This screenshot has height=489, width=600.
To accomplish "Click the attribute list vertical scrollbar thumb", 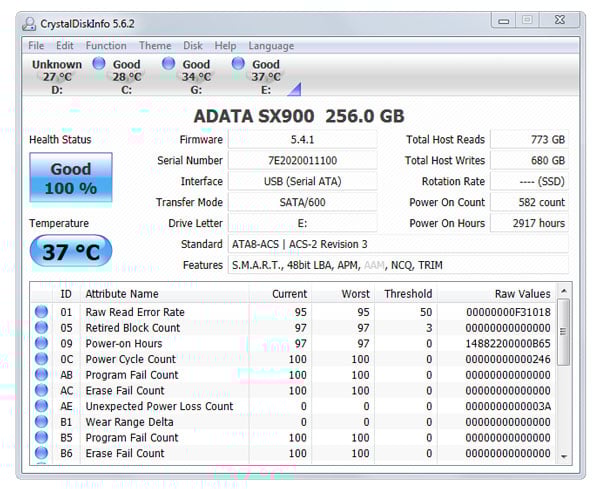I will coord(563,332).
